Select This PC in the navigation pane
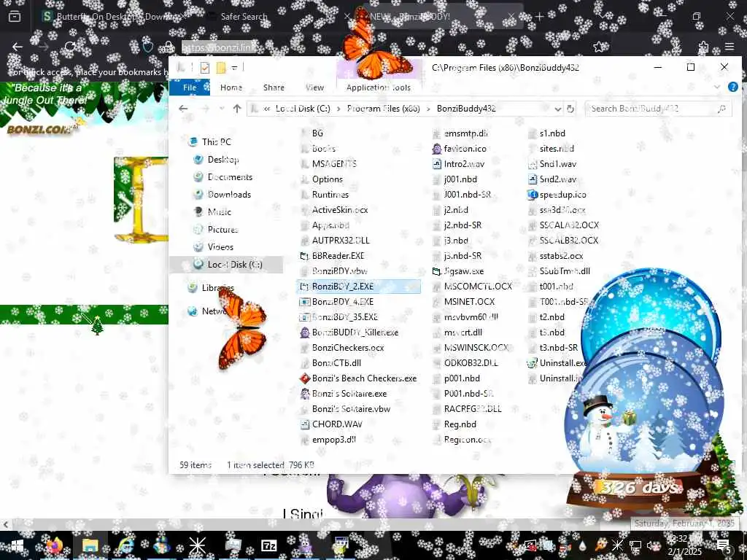The height and width of the screenshot is (560, 747). tap(216, 142)
